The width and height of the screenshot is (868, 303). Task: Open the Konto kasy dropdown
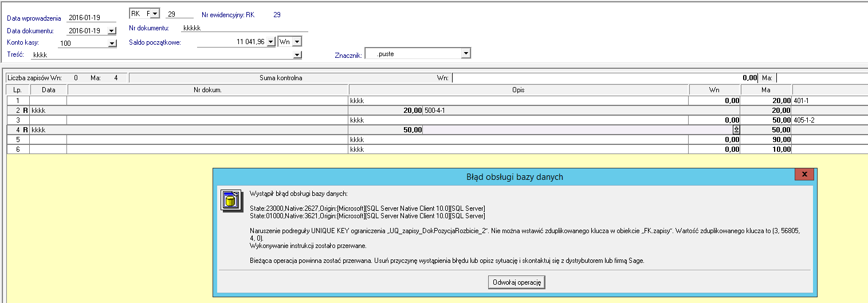coord(111,43)
